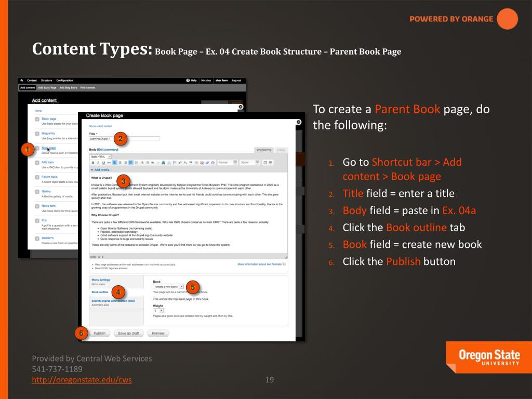The width and height of the screenshot is (532, 399).
Task: Click the Add media link
Action: pyautogui.click(x=101, y=170)
